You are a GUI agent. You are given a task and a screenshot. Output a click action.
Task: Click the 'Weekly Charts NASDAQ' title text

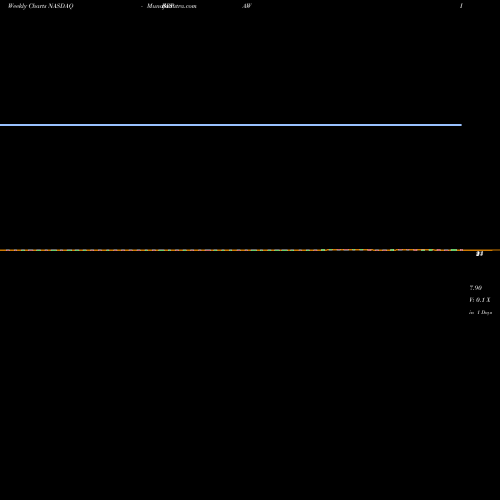click(41, 6)
